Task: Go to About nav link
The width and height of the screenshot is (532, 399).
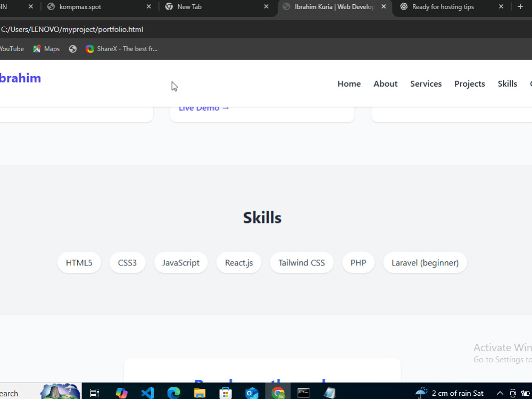Action: click(x=385, y=84)
